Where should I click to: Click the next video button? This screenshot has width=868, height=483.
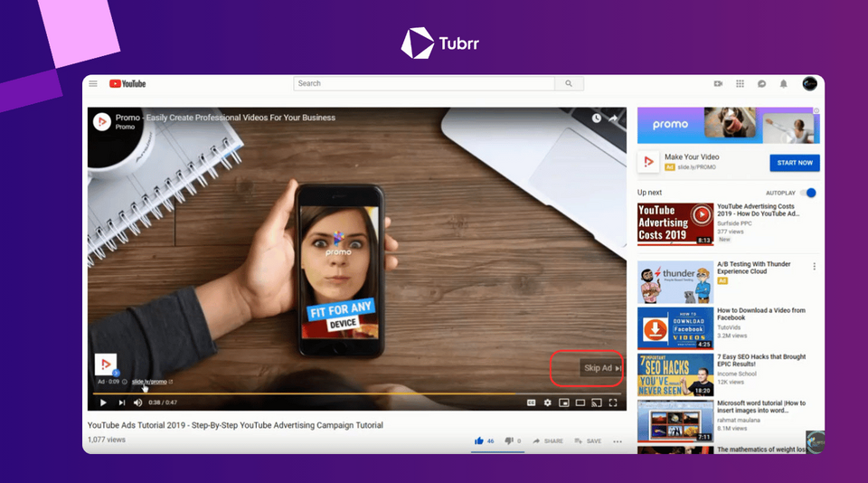[x=121, y=402]
